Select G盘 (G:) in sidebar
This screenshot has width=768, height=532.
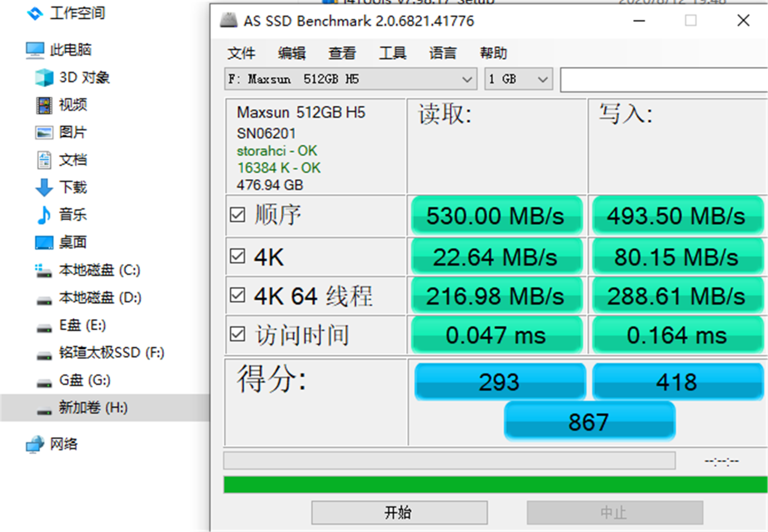85,380
